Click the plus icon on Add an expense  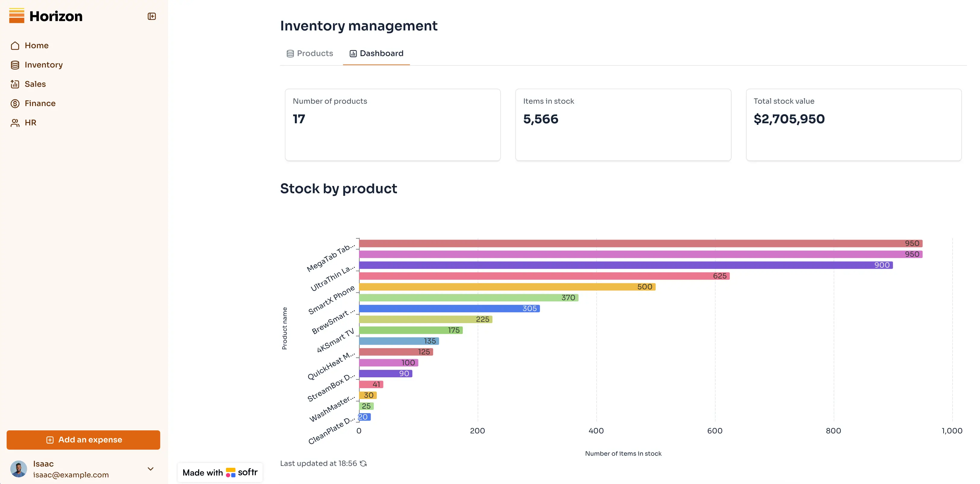[x=50, y=439]
